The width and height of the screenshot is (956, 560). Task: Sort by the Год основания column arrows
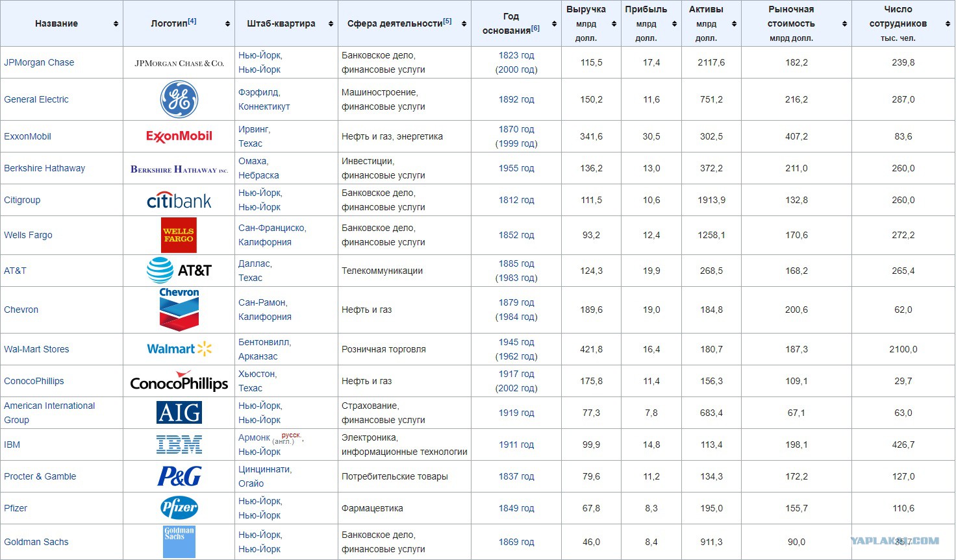point(554,24)
